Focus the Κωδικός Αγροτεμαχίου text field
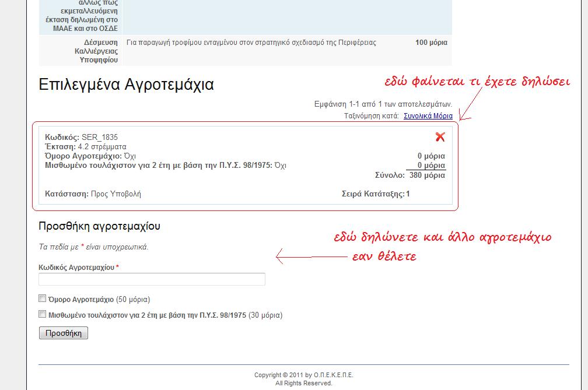The image size is (588, 390). pyautogui.click(x=152, y=279)
